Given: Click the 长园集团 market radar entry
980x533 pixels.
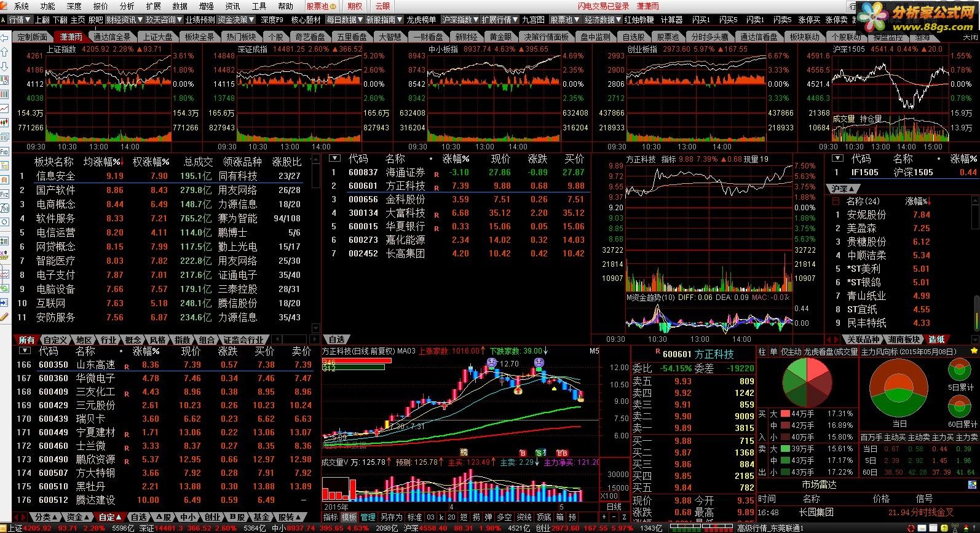Looking at the screenshot, I should [x=816, y=512].
